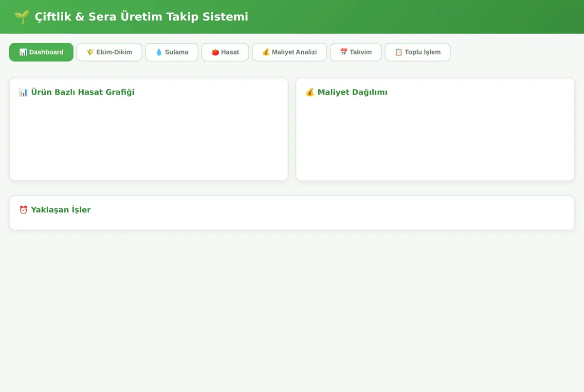Open the Sulama tab
This screenshot has width=584, height=392.
point(172,52)
